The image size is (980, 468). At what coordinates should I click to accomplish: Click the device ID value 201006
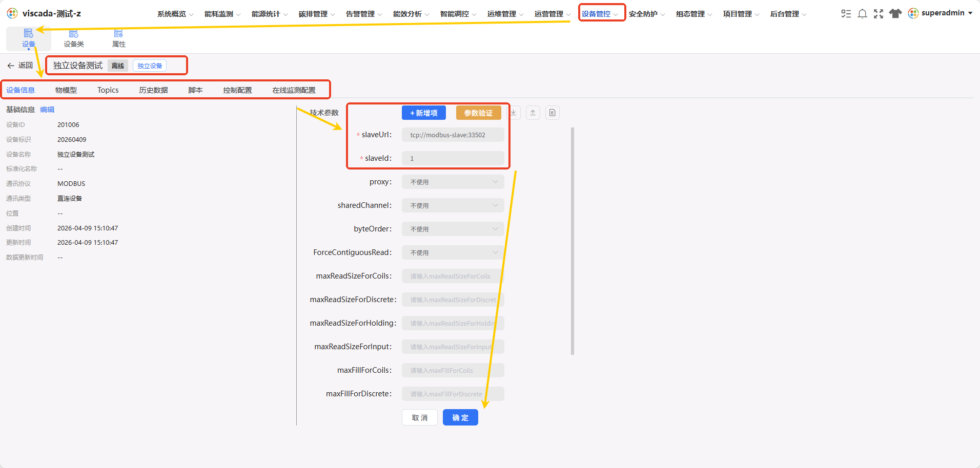click(x=68, y=125)
